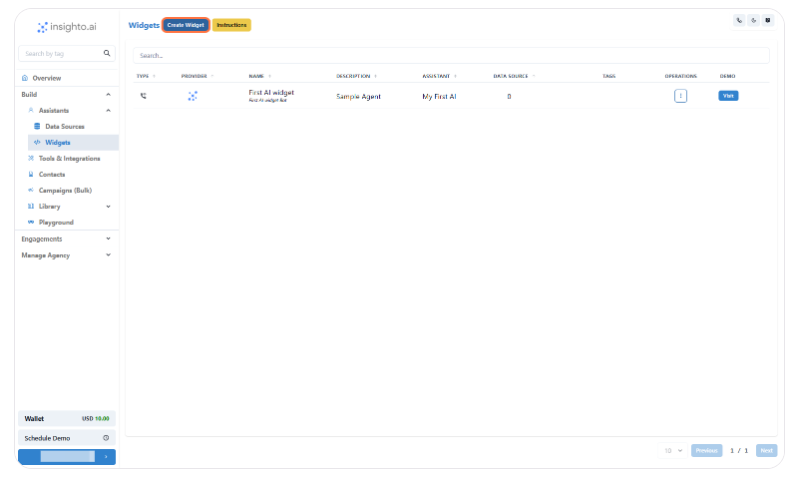Screen dimensions: 802x489
Task: Click the USD 10.00 wallet balance
Action: [96, 418]
